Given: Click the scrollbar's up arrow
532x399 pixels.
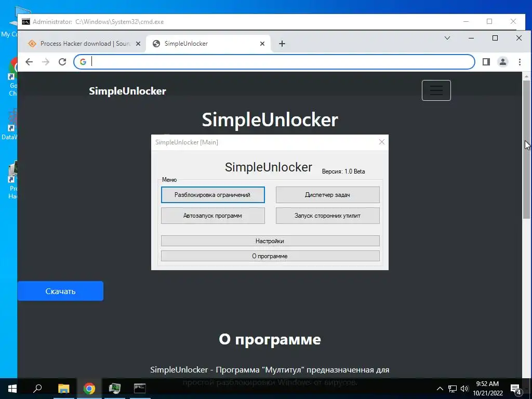Looking at the screenshot, I should [x=526, y=76].
